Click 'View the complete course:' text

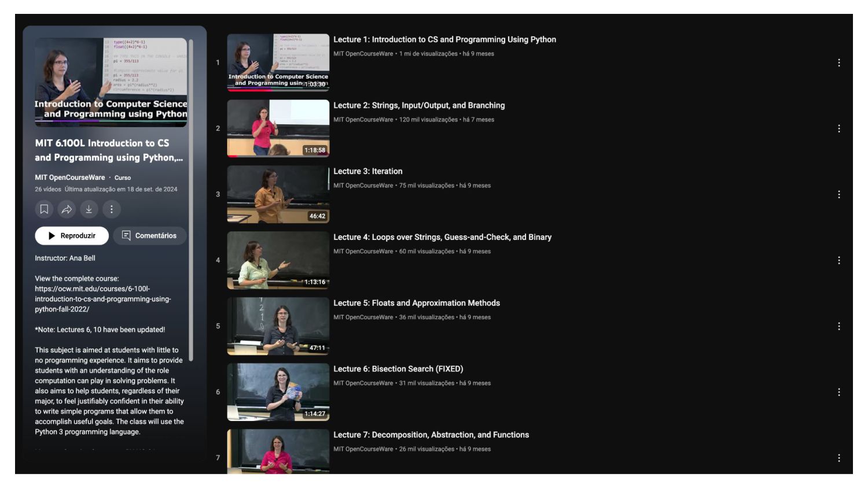coord(77,279)
